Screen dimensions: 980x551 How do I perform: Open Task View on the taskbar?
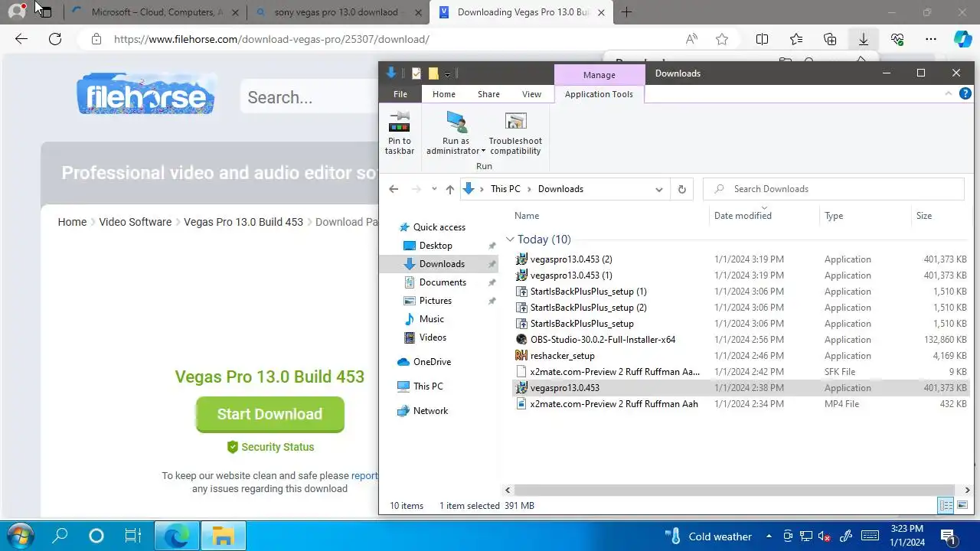click(x=133, y=536)
